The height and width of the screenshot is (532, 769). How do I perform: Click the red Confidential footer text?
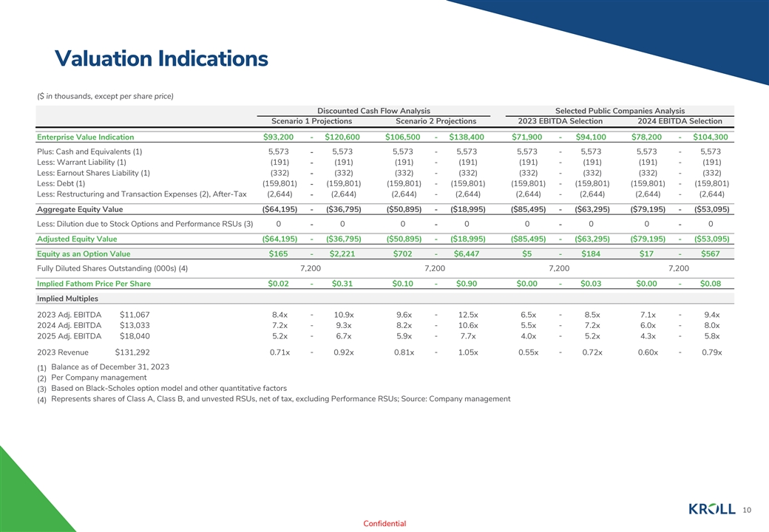click(x=384, y=524)
